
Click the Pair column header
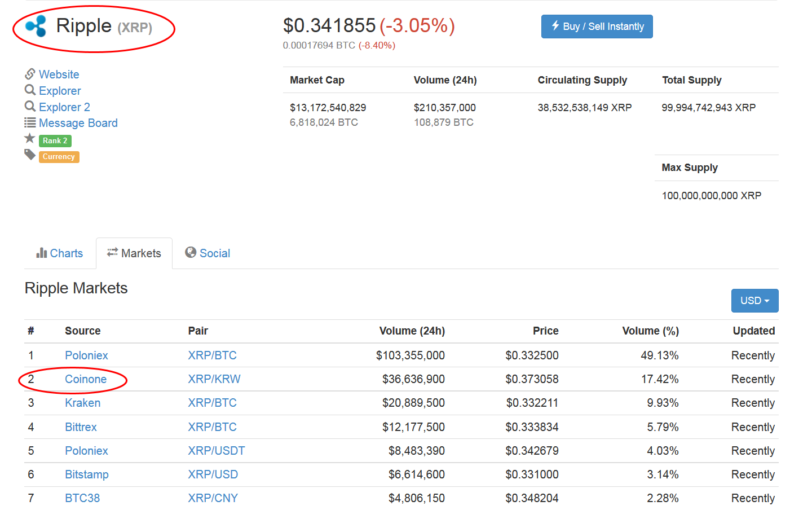tap(198, 331)
